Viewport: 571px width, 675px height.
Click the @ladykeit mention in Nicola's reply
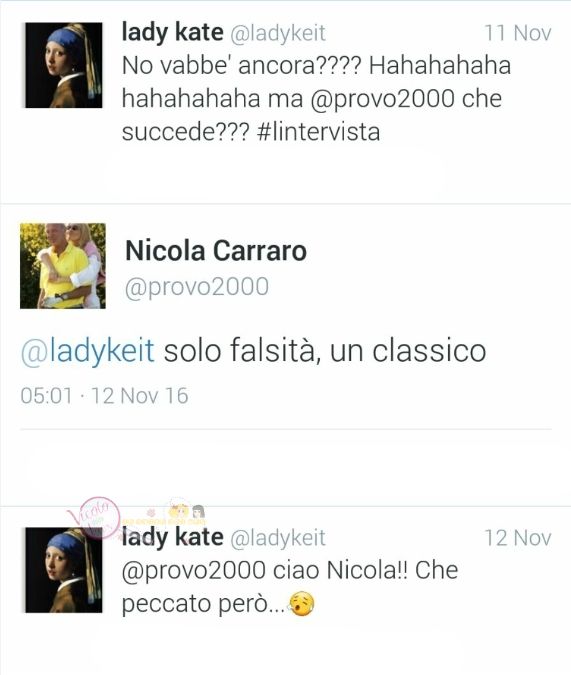point(87,350)
